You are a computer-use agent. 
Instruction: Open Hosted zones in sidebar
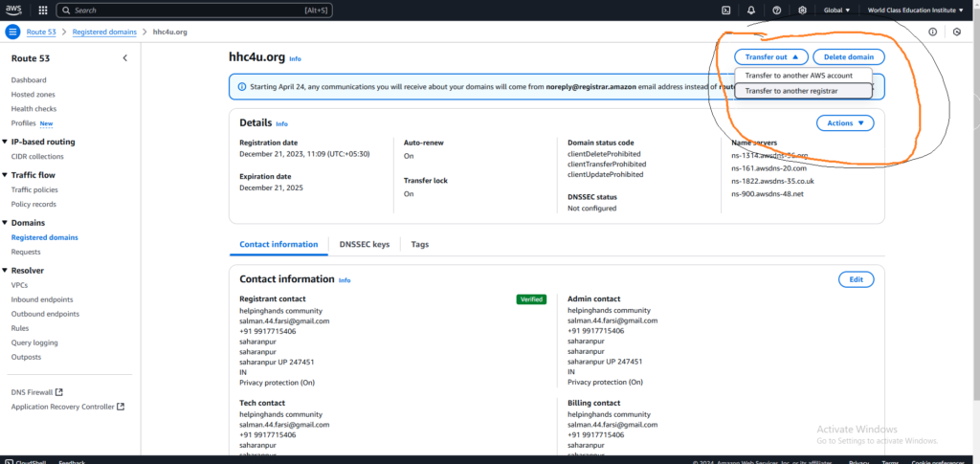[33, 95]
